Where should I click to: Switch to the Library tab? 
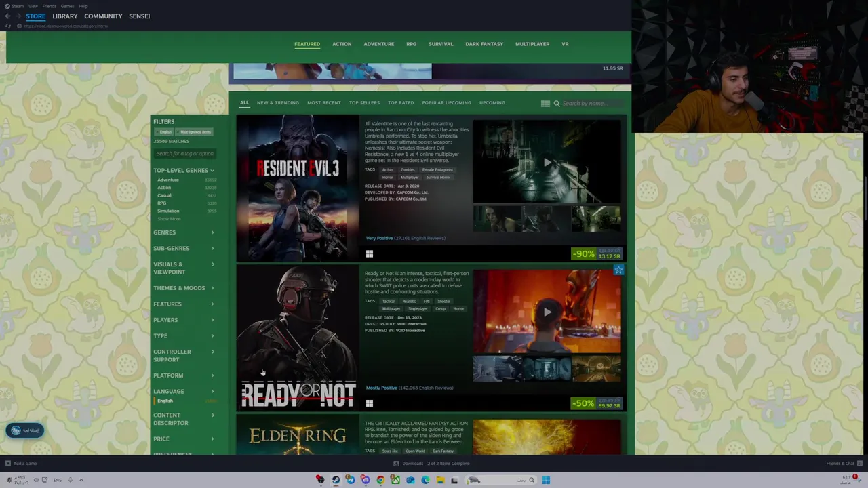pyautogui.click(x=65, y=16)
